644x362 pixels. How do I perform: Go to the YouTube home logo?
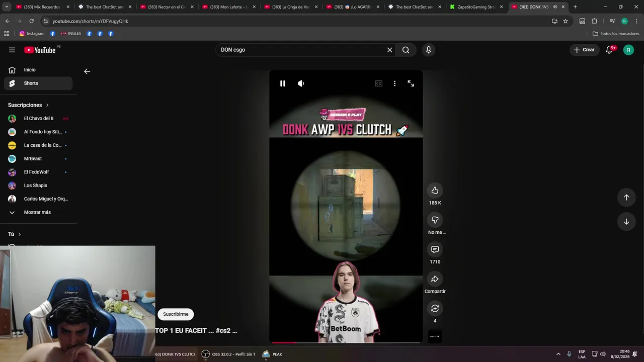click(40, 50)
